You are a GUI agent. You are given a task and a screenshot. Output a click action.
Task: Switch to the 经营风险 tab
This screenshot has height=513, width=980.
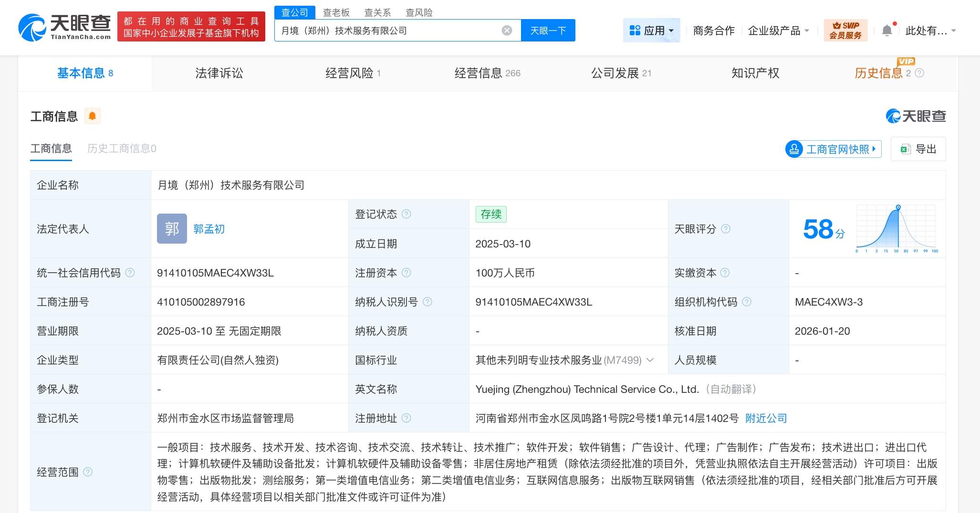point(352,73)
